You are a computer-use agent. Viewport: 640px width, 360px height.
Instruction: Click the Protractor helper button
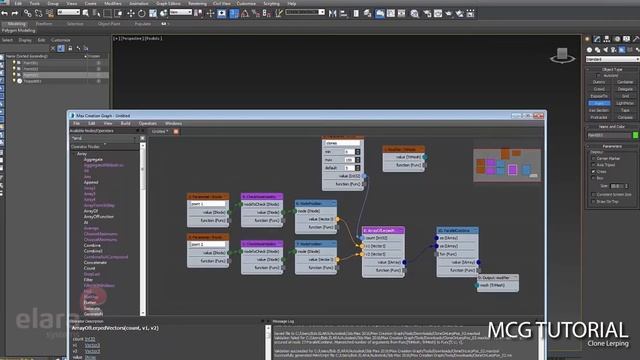tap(599, 117)
